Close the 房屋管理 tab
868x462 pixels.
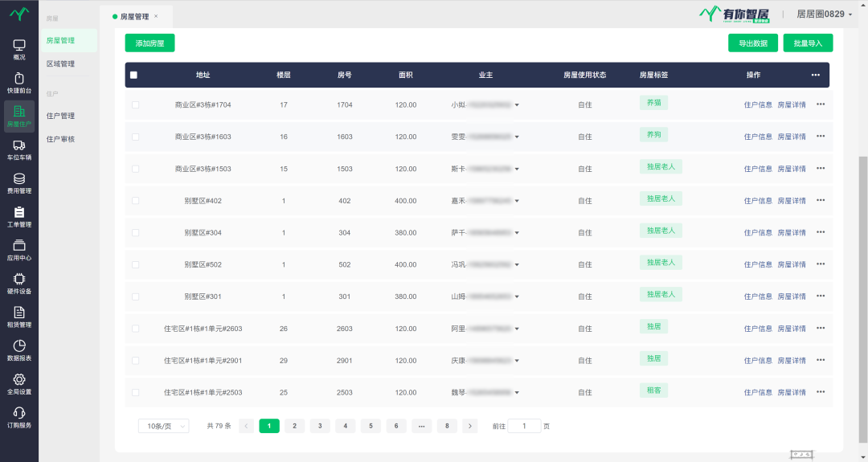pyautogui.click(x=156, y=16)
